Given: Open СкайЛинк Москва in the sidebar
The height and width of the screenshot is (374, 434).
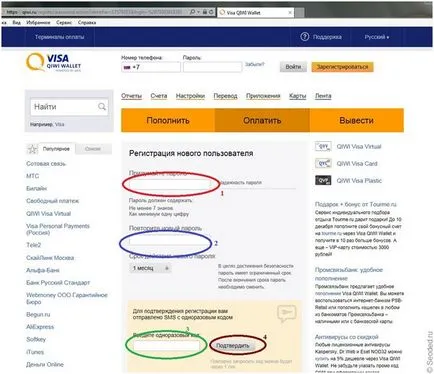Looking at the screenshot, I should [50, 258].
